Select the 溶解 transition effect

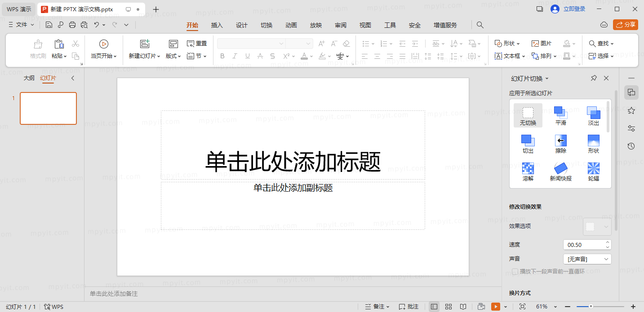pos(528,171)
